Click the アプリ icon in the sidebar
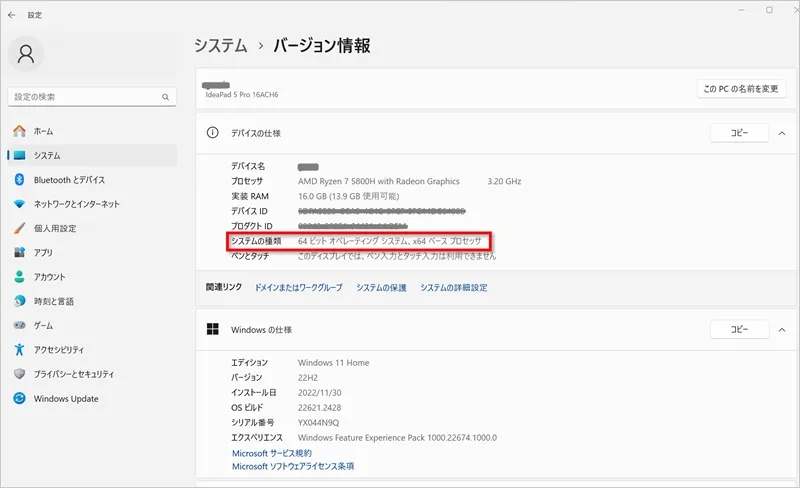The width and height of the screenshot is (800, 488). point(19,252)
